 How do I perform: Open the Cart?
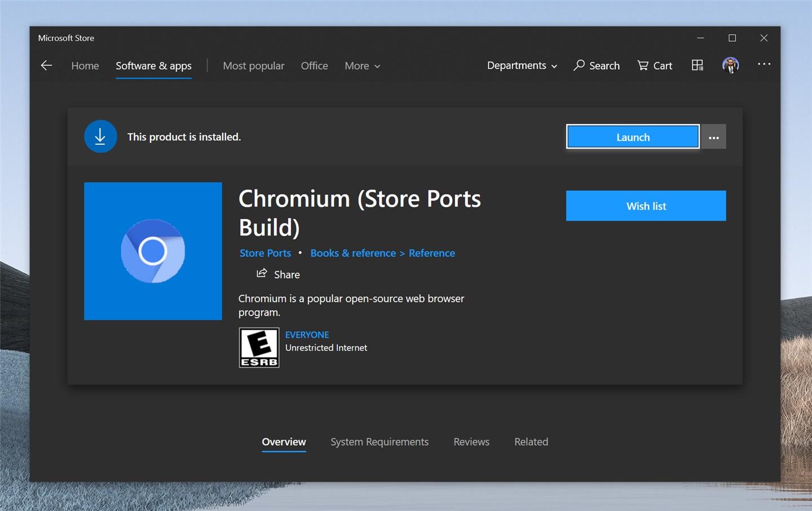[654, 65]
